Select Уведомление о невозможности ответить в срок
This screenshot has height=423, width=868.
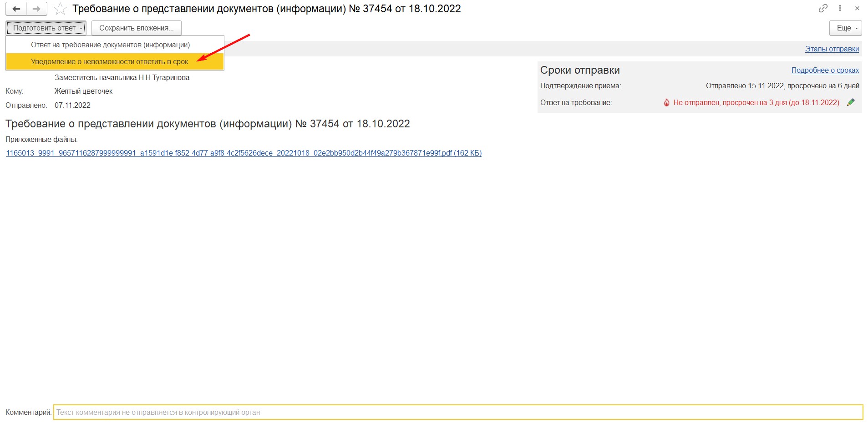coord(115,61)
